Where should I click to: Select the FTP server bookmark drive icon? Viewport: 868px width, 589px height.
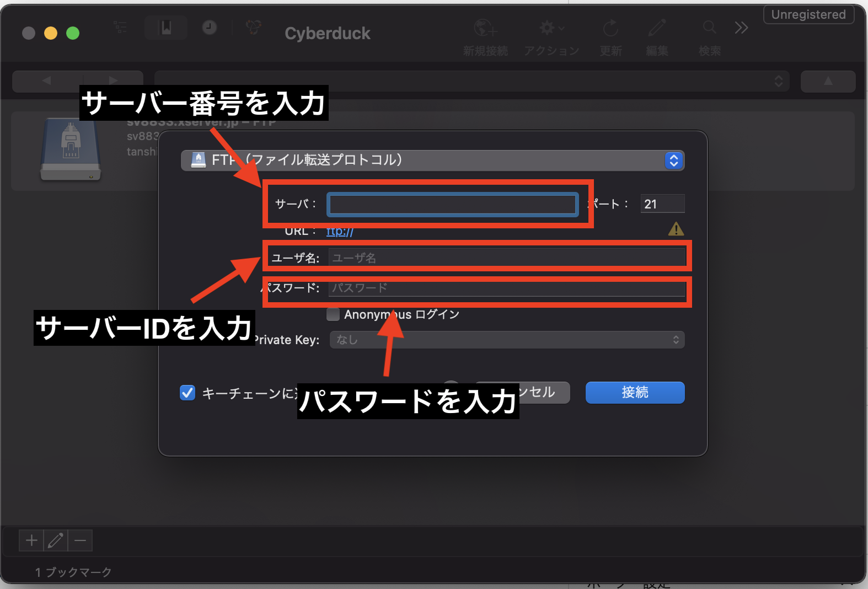tap(71, 150)
